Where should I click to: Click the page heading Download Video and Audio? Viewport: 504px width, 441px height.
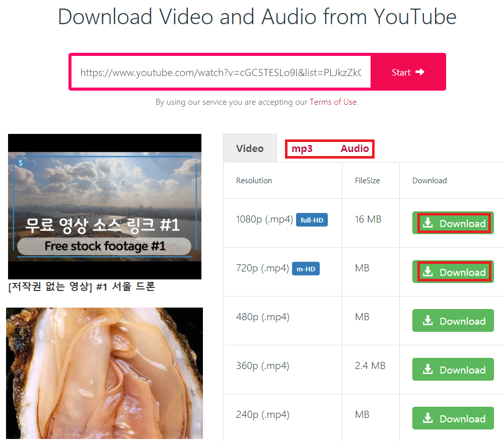pyautogui.click(x=257, y=17)
